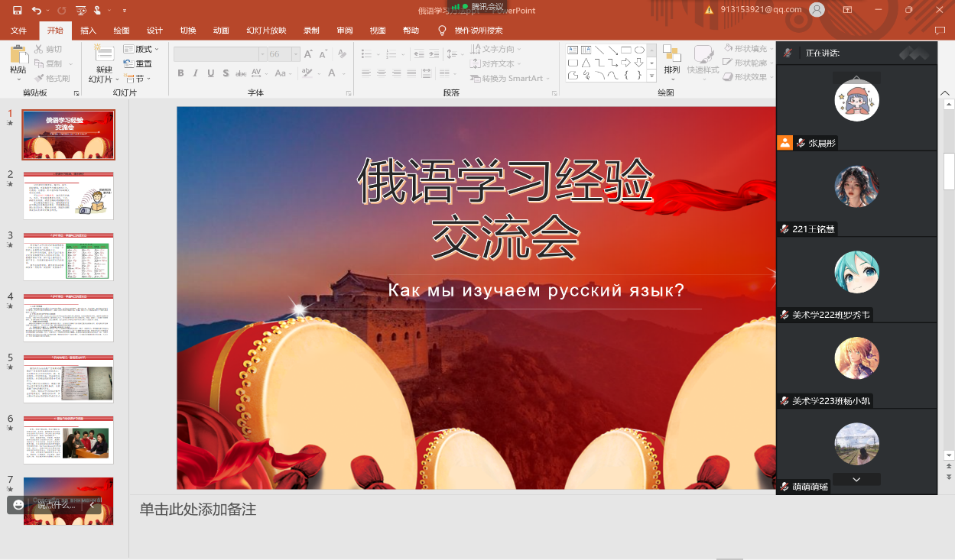Toggle Bold formatting button
The width and height of the screenshot is (955, 560).
pyautogui.click(x=181, y=73)
